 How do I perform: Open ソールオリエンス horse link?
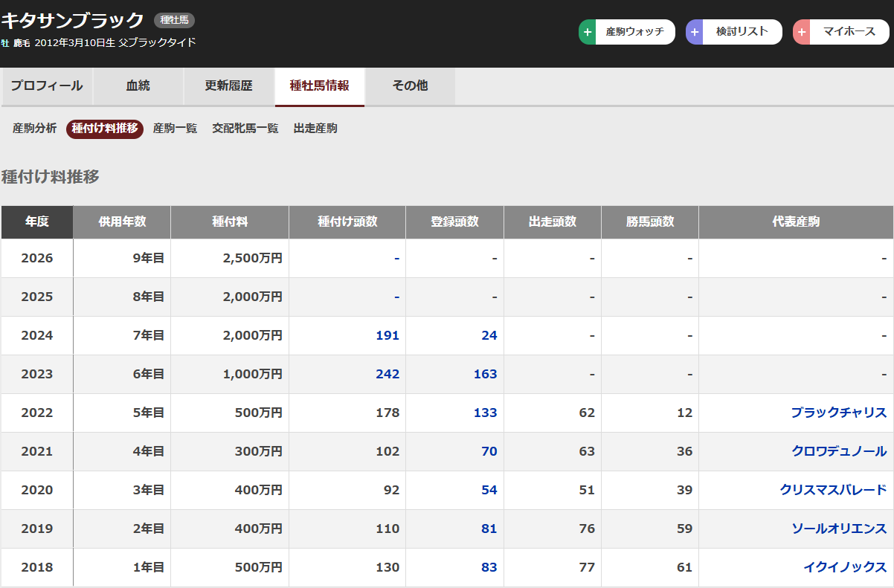tap(839, 529)
